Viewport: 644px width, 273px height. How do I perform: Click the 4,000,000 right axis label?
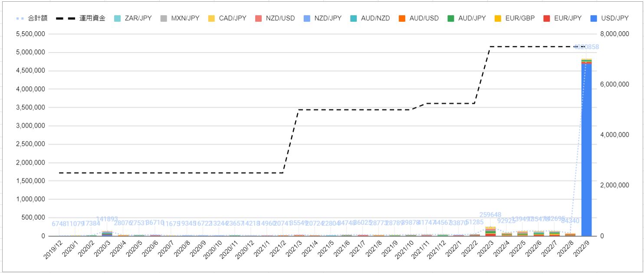[x=614, y=135]
